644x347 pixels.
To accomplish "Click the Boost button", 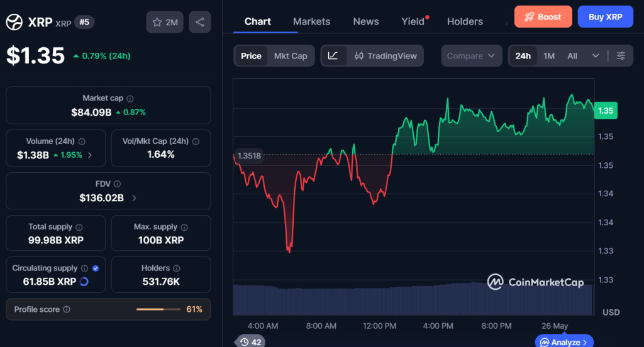I will pos(543,17).
